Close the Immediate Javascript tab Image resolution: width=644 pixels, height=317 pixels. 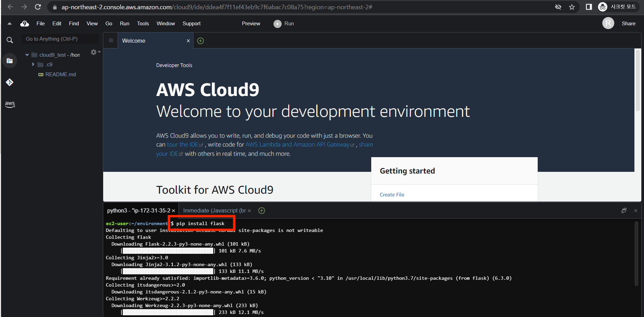[x=249, y=211]
